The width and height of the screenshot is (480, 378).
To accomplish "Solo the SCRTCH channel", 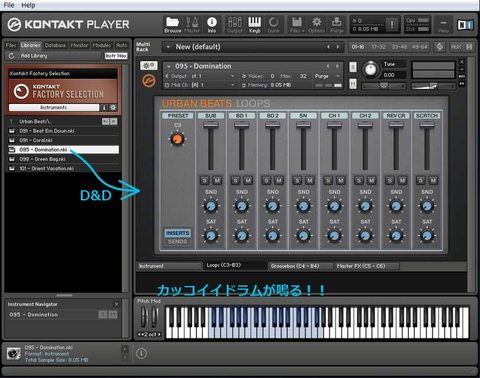I will 421,180.
